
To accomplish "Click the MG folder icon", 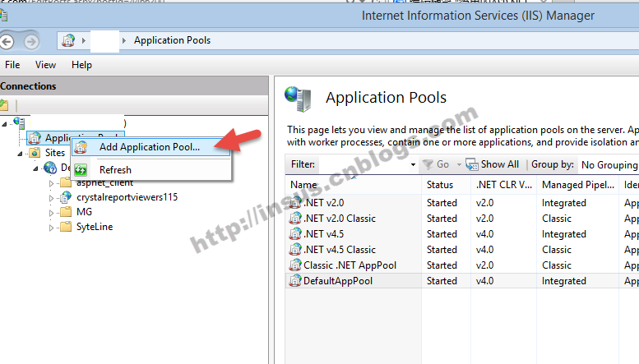I will pos(66,212).
